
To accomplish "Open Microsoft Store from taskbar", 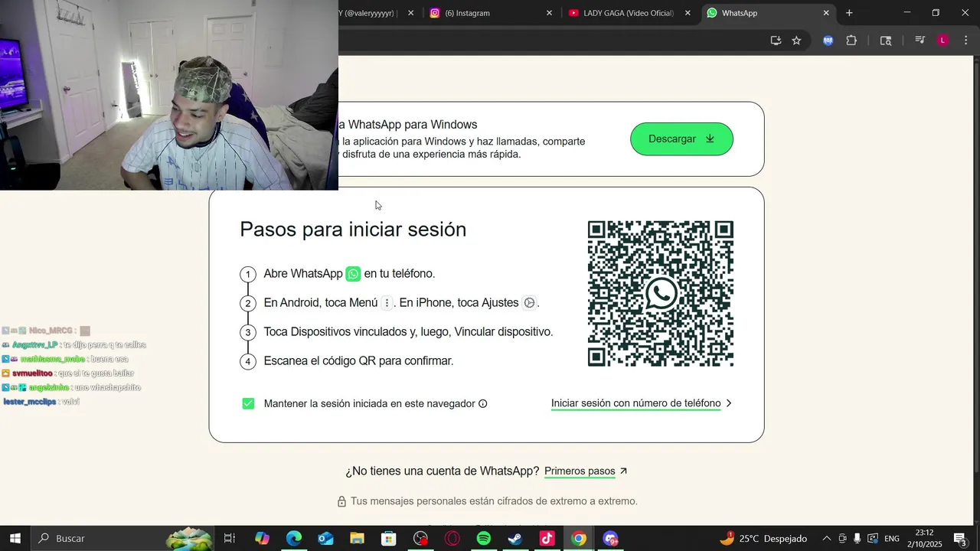I will click(389, 539).
